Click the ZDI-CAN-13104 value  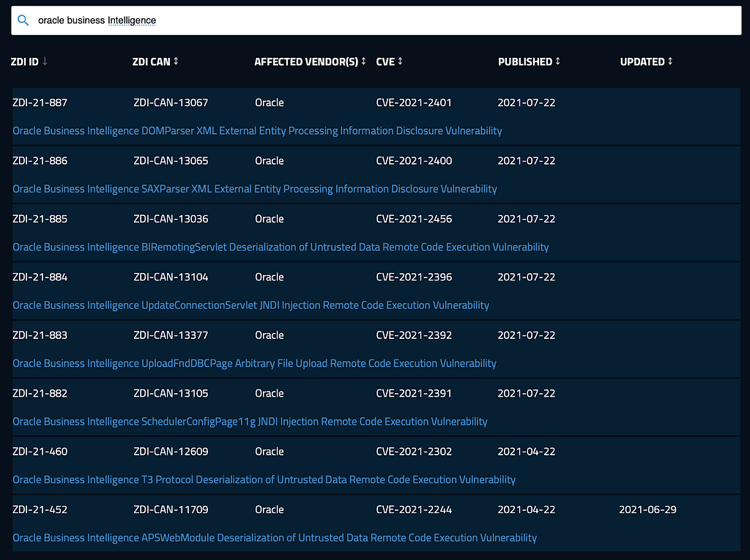tap(171, 277)
